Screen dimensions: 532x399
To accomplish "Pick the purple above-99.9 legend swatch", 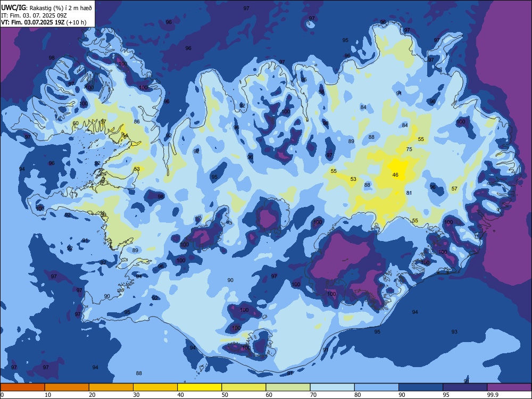I will (509, 387).
